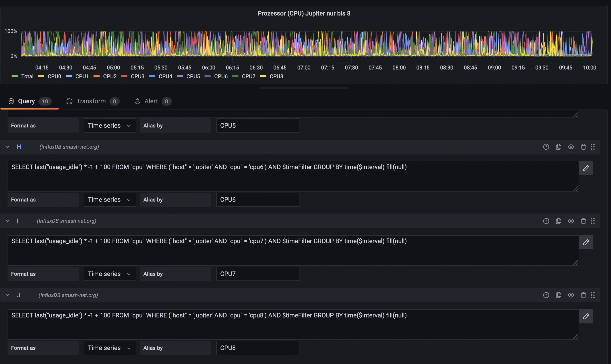The width and height of the screenshot is (611, 364).
Task: Disable query H using the eye icon
Action: pos(571,147)
